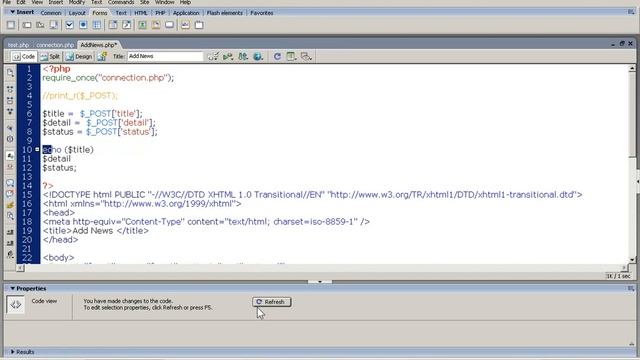Collapse code block at line 10 marker
This screenshot has height=360, width=640.
pos(37,149)
